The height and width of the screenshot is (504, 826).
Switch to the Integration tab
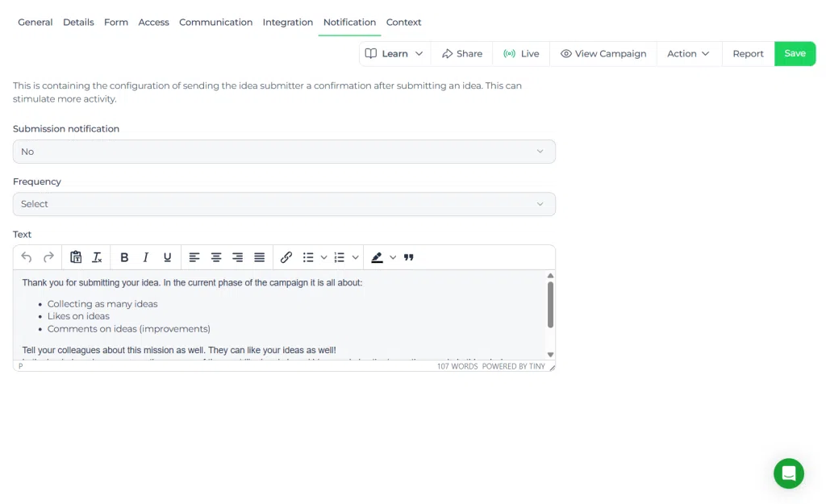[x=288, y=22]
